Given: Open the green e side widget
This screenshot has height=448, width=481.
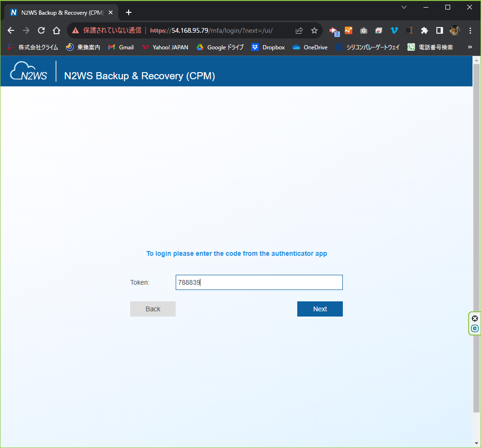Looking at the screenshot, I should [x=475, y=328].
